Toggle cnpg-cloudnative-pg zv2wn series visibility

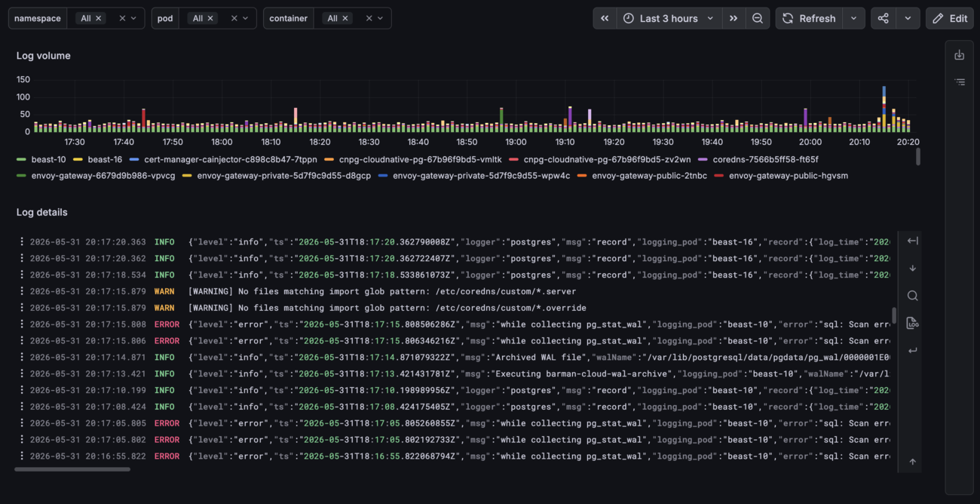pyautogui.click(x=607, y=159)
